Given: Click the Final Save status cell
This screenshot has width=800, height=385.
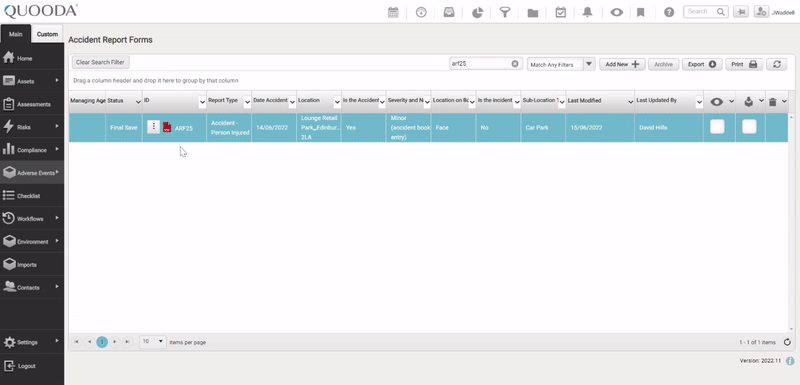Looking at the screenshot, I should click(x=123, y=127).
